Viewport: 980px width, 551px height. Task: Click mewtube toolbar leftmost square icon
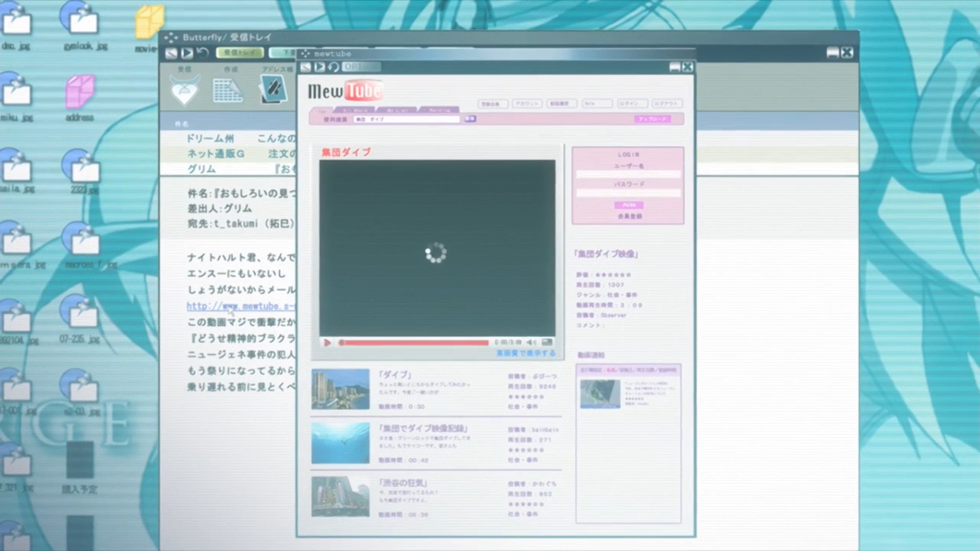pyautogui.click(x=306, y=67)
